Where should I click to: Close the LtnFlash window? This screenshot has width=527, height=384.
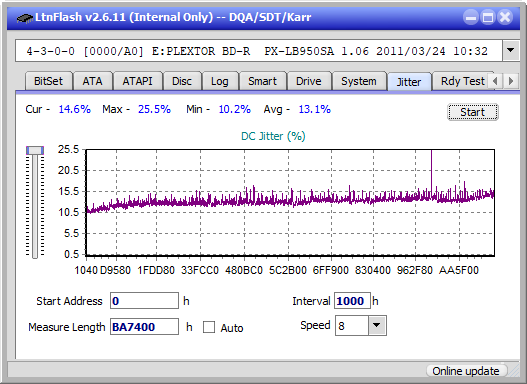pyautogui.click(x=505, y=17)
